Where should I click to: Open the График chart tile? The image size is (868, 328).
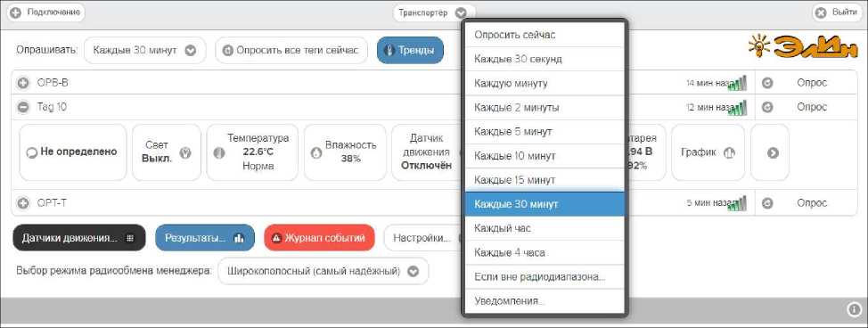coord(708,152)
